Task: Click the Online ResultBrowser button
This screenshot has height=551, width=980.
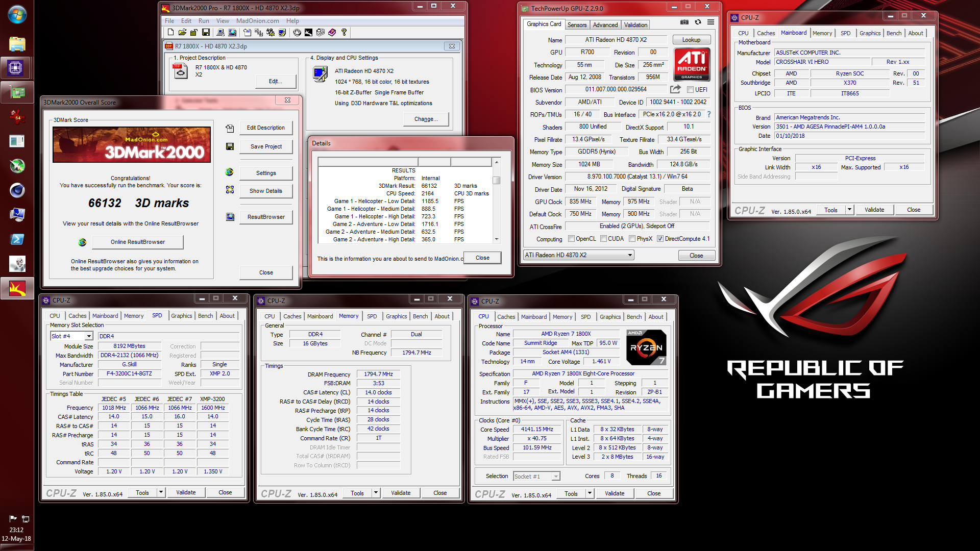Action: click(x=138, y=242)
